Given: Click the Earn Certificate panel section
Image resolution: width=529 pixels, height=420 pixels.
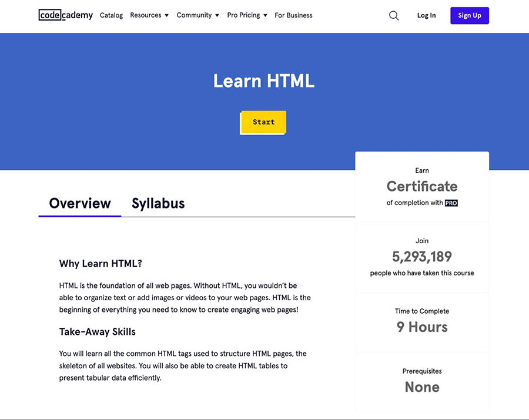Looking at the screenshot, I should 421,186.
